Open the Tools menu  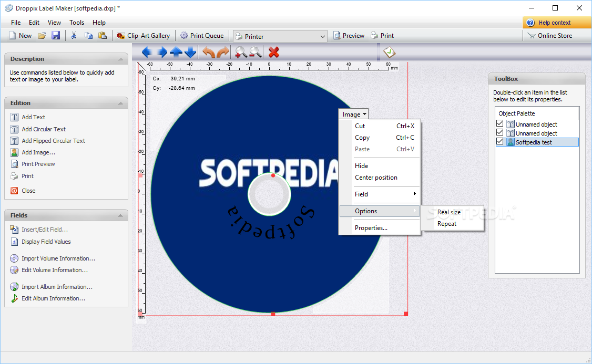click(77, 23)
